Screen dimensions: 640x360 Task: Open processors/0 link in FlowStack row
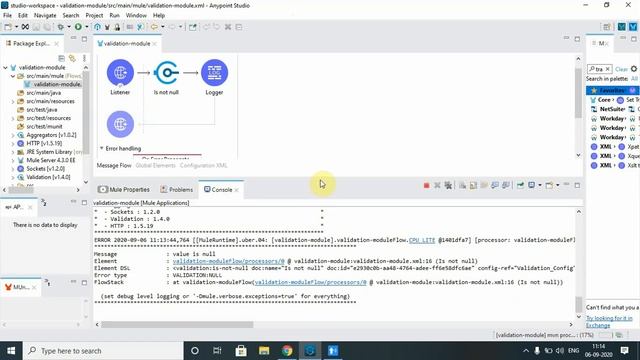310,282
